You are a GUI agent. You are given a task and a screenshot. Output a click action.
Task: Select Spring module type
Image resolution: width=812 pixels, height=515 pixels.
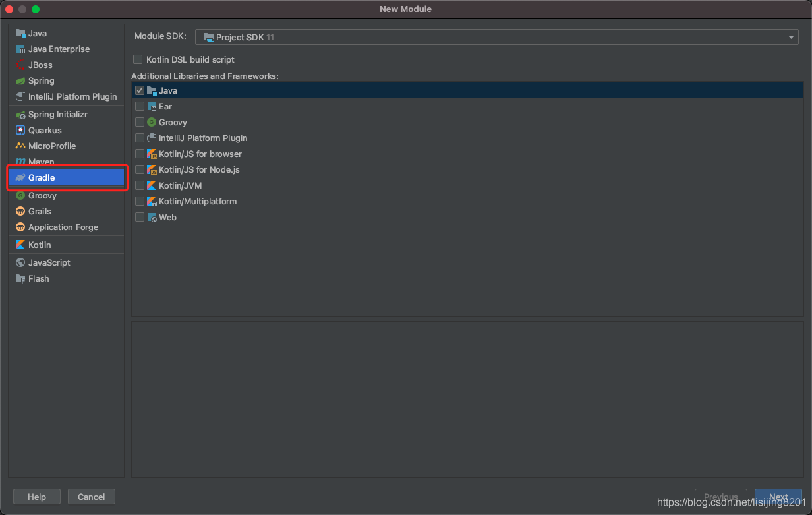[x=66, y=80]
